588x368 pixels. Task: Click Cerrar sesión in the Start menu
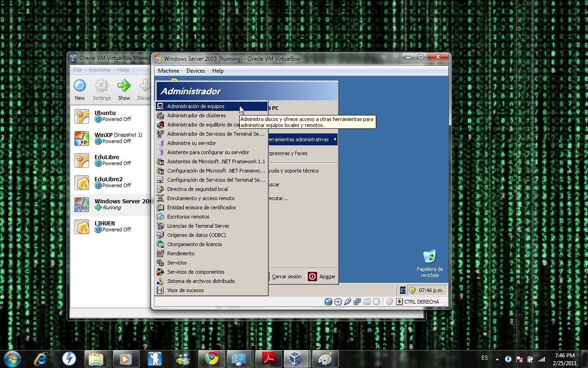[x=287, y=276]
